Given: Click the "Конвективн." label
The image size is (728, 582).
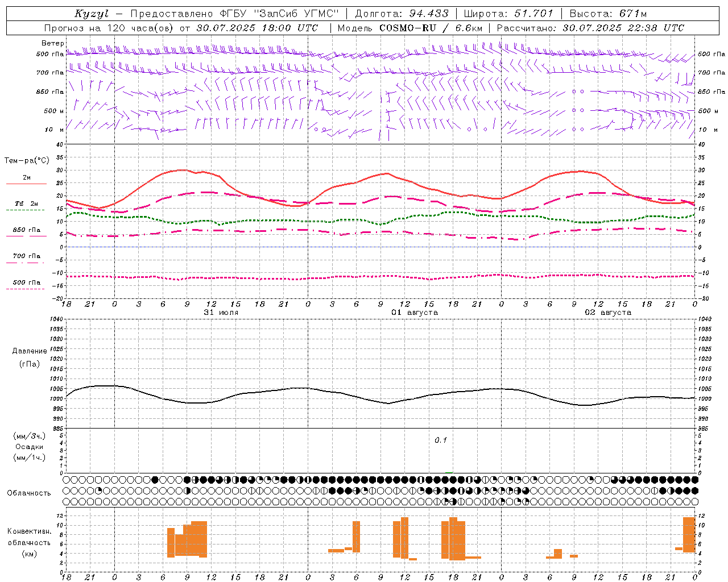Looking at the screenshot, I should point(30,531).
